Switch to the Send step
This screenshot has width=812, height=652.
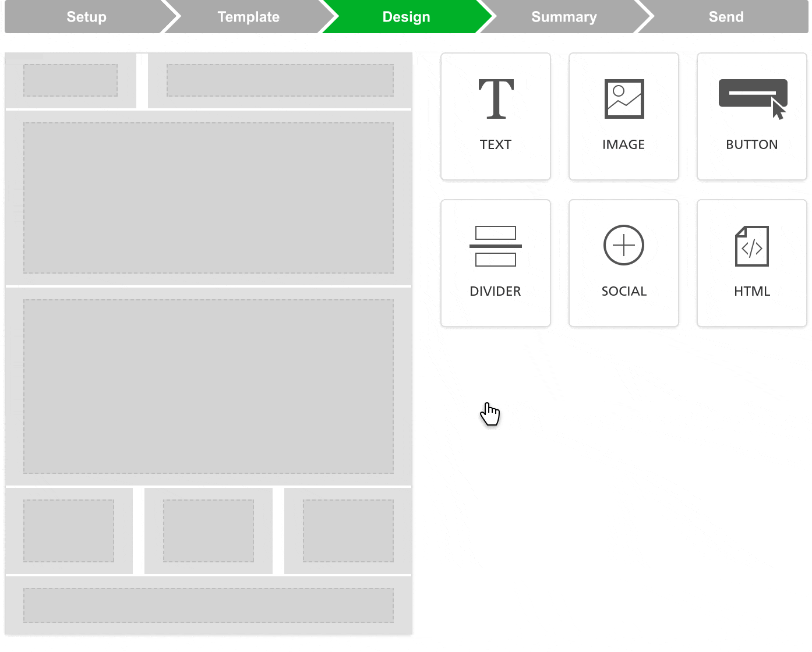(726, 17)
